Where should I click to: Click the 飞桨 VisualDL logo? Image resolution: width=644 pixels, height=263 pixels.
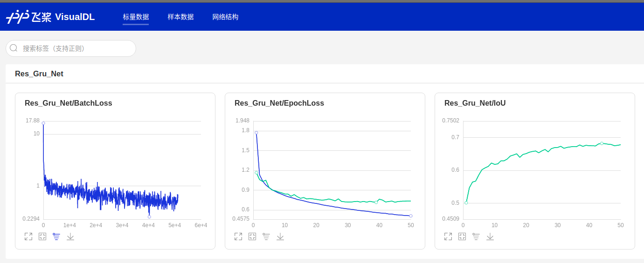50,17
